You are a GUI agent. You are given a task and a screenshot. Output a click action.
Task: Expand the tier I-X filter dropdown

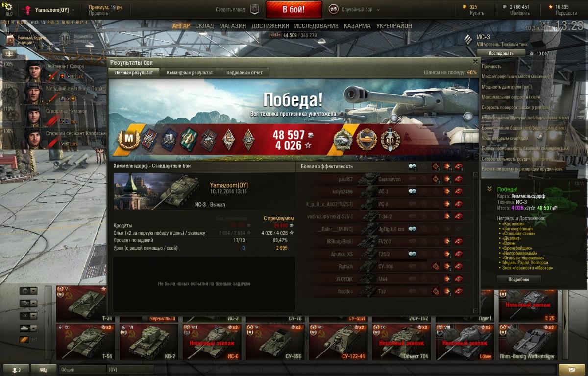[x=28, y=316]
